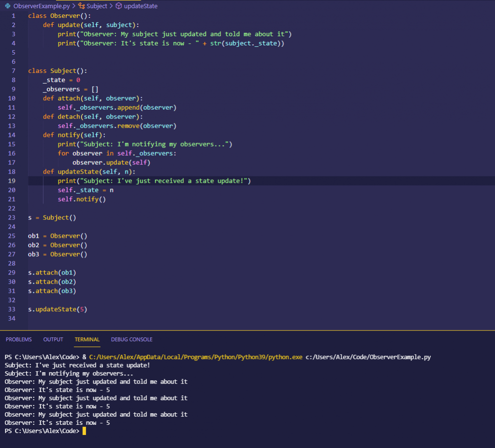Click terminal output 'I've just received a state update!'
495x448 pixels.
[x=92, y=365]
